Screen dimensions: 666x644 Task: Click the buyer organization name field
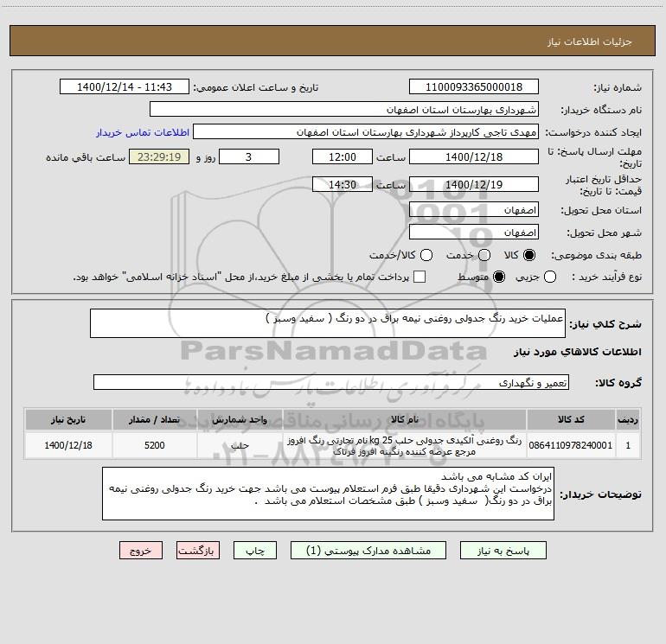point(344,110)
